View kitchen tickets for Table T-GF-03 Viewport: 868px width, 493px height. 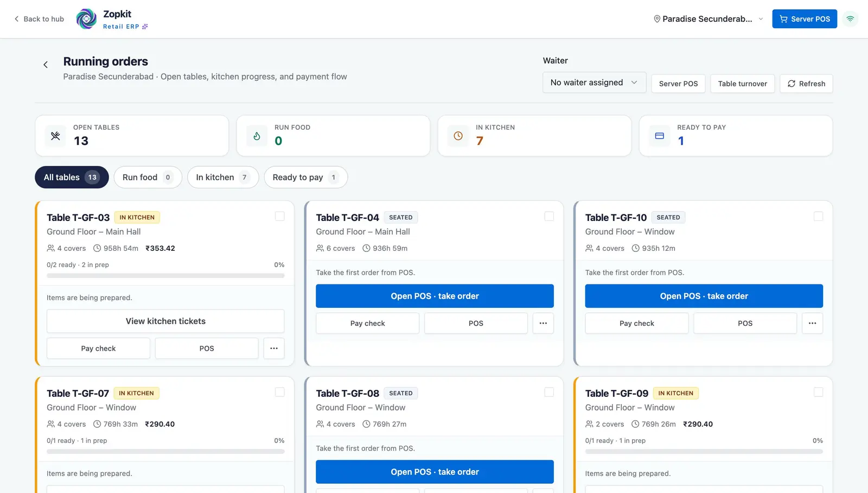pos(165,321)
